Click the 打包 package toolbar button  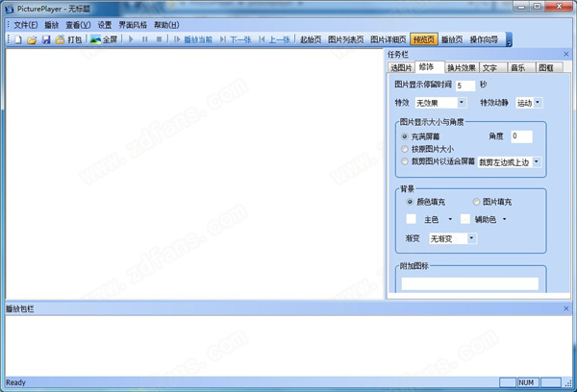coord(69,39)
